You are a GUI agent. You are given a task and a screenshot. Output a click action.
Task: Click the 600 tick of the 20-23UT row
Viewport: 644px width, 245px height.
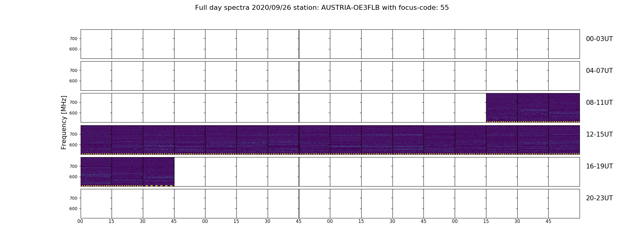coord(73,209)
